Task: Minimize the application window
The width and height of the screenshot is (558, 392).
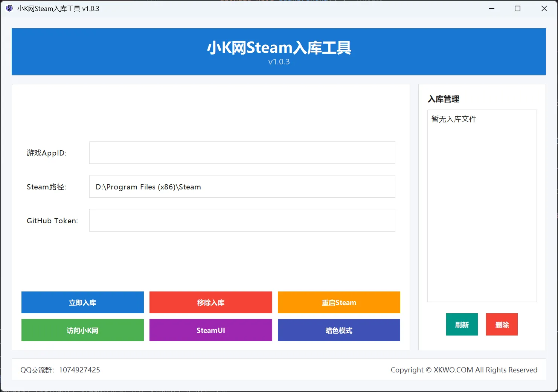Action: pos(491,8)
